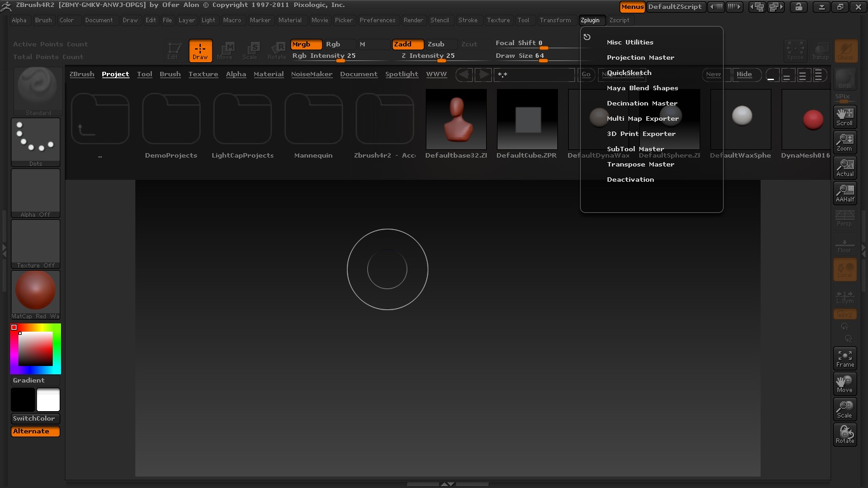Open the Transform menu
Image resolution: width=868 pixels, height=488 pixels.
point(555,20)
